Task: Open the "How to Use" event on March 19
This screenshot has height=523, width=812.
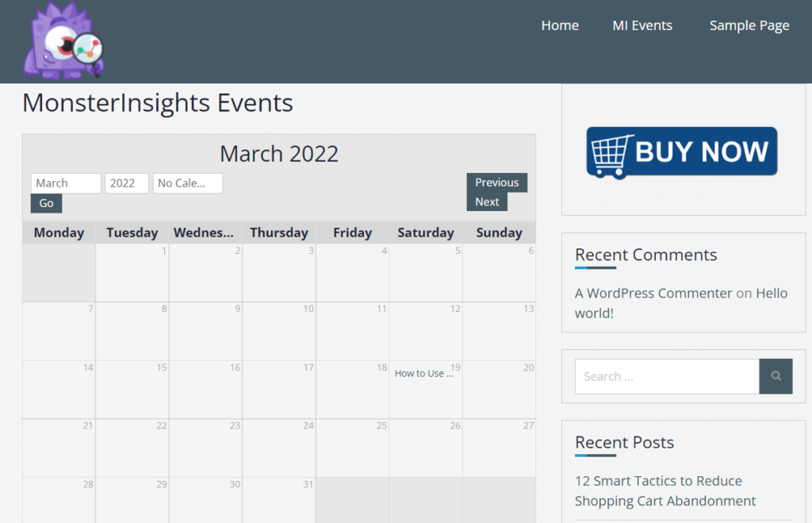Action: [x=425, y=373]
